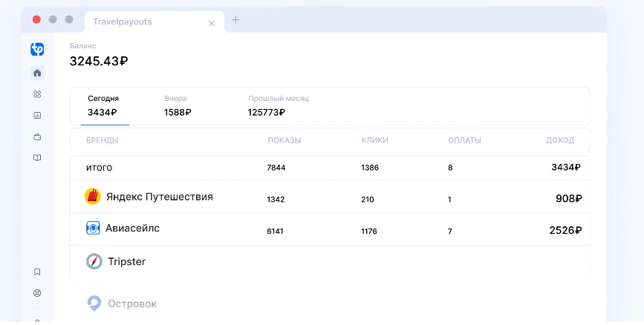
Task: Click Яндекс Путешествия impressions 1342
Action: click(276, 200)
